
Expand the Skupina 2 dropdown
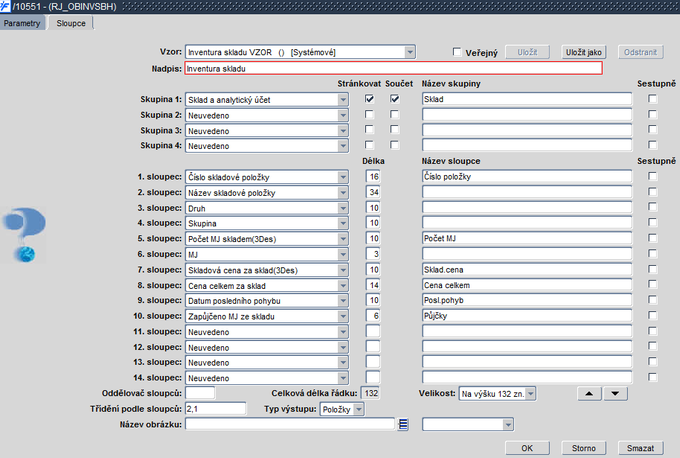(343, 116)
